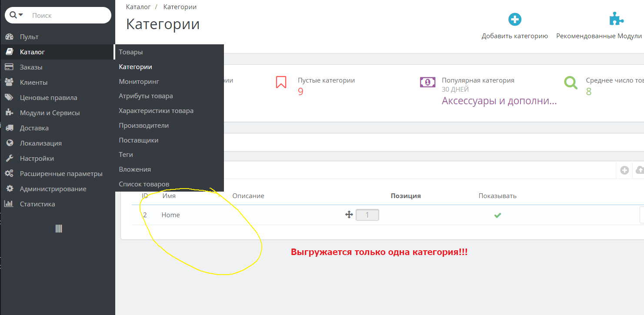Click the Рекомендованные Модули label
Viewport: 644px width, 315px height.
[x=599, y=36]
